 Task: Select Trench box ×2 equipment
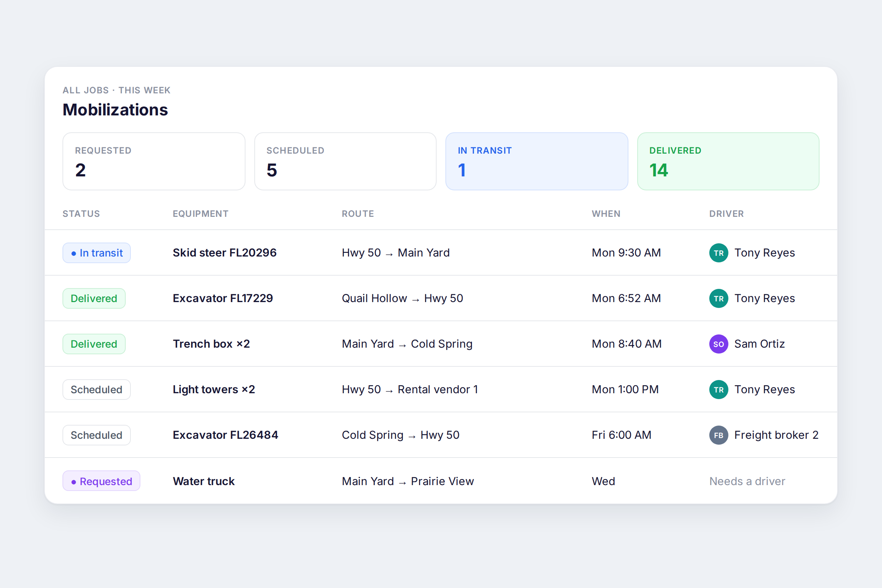(211, 344)
